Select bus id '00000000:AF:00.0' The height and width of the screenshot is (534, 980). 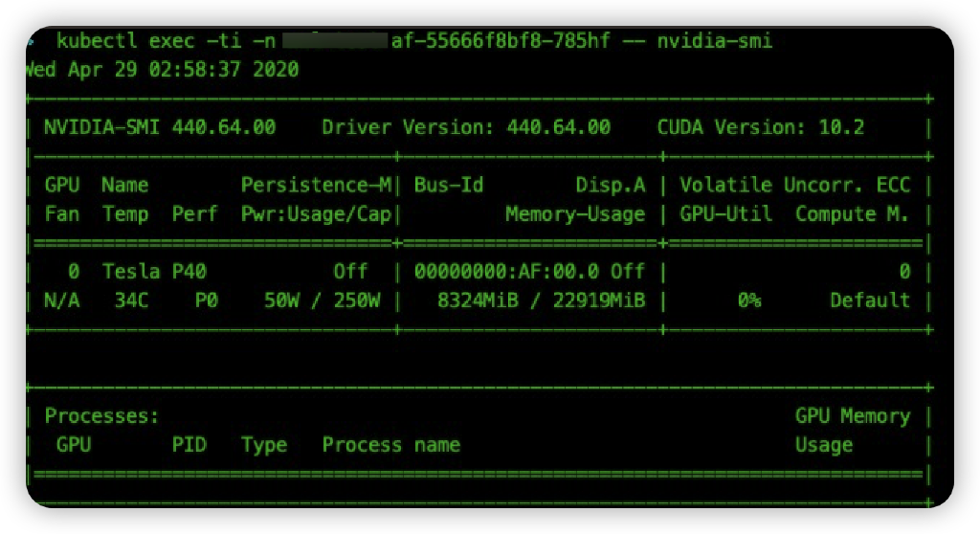point(506,272)
